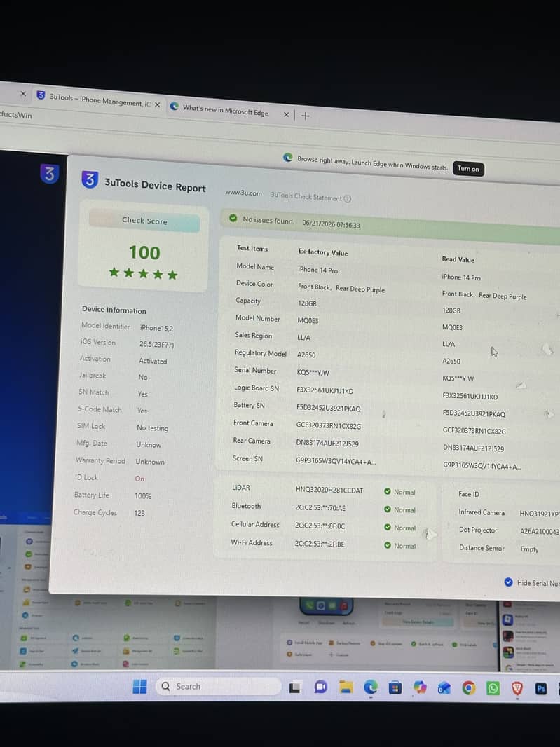Click the ID Lock value On

click(x=139, y=479)
